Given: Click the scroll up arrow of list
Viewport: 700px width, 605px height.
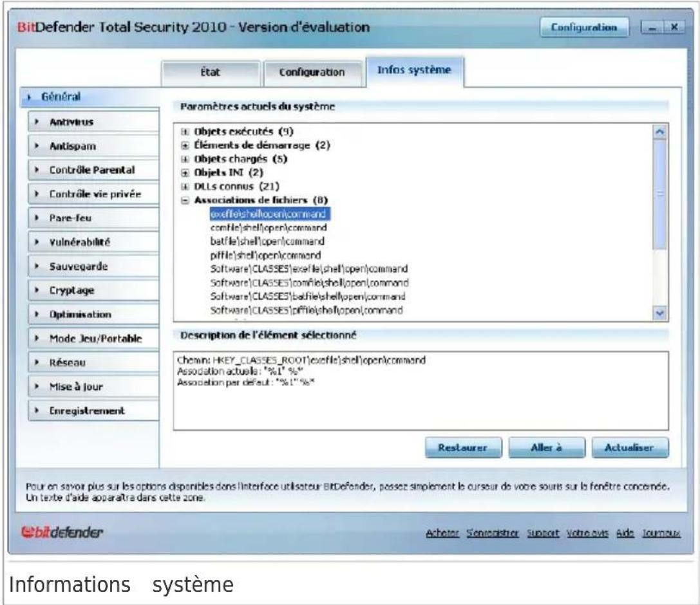Looking at the screenshot, I should (x=660, y=132).
